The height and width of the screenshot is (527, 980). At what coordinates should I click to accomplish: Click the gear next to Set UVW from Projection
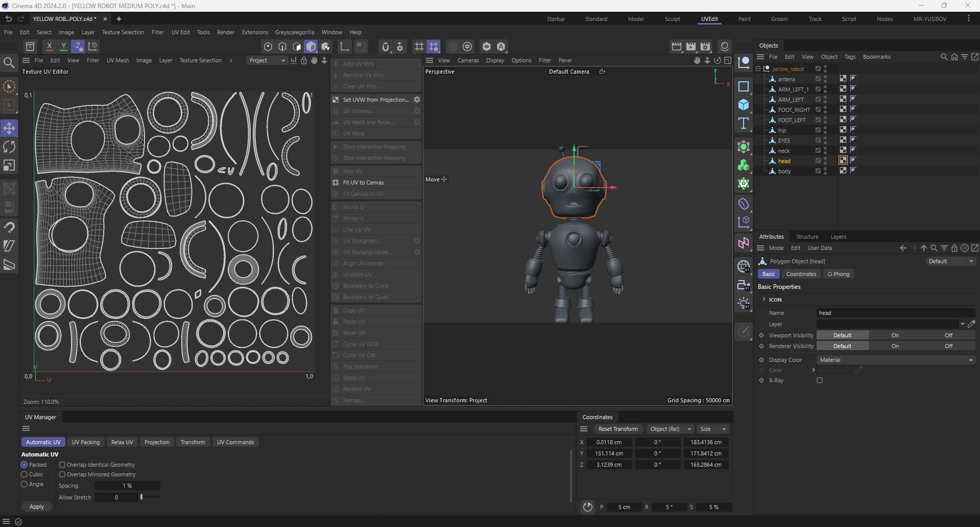(x=417, y=100)
